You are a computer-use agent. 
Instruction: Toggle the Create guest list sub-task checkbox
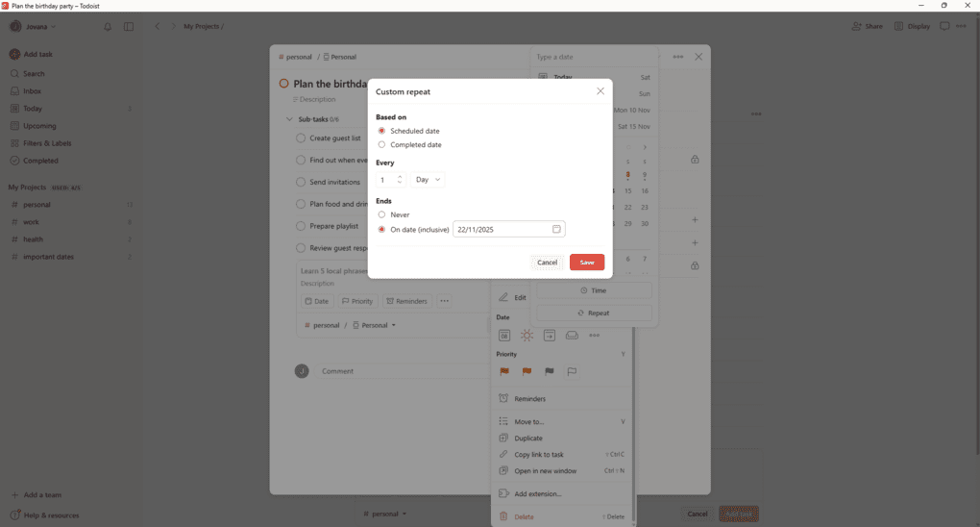[301, 138]
